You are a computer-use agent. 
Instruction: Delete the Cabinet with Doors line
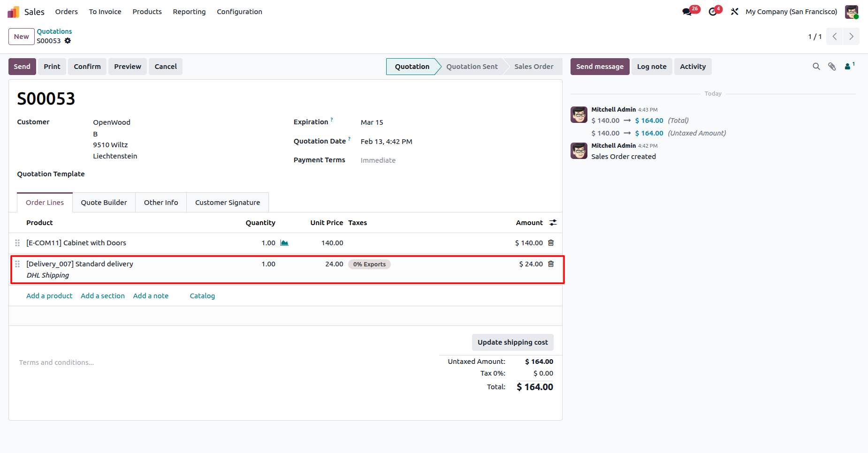551,243
